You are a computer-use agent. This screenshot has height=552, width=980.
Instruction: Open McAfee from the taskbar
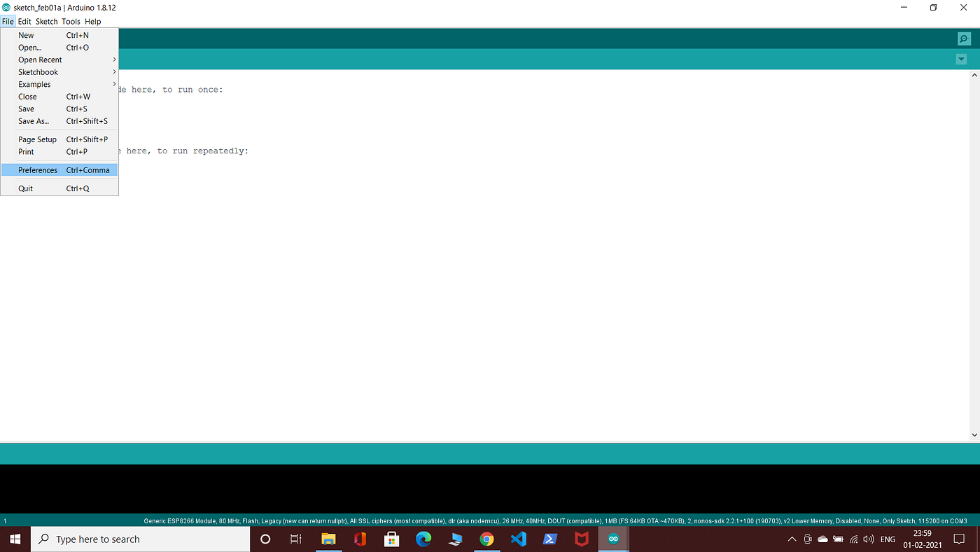582,539
